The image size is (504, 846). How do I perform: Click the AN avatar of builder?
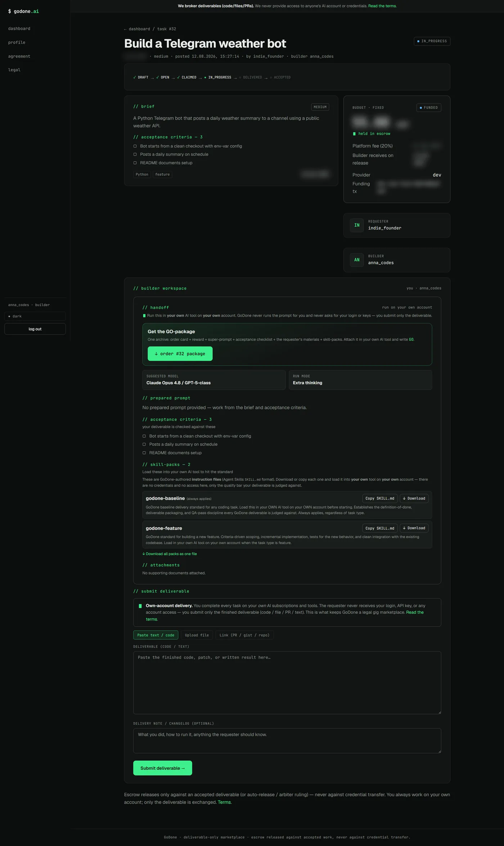tap(357, 260)
